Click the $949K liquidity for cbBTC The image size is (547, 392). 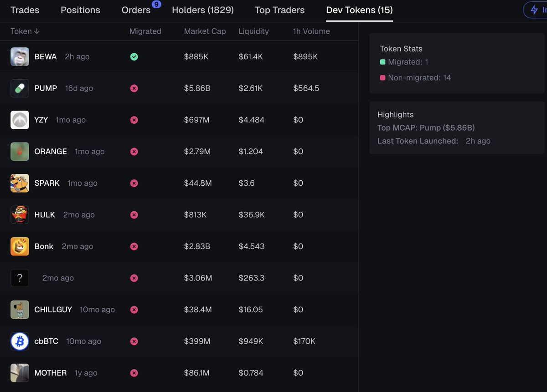tap(250, 341)
